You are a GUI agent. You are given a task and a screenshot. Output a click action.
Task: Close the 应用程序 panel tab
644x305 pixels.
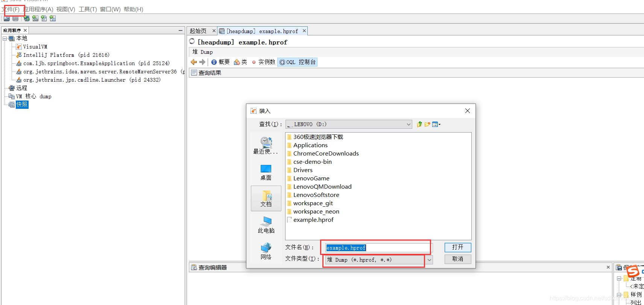click(25, 30)
